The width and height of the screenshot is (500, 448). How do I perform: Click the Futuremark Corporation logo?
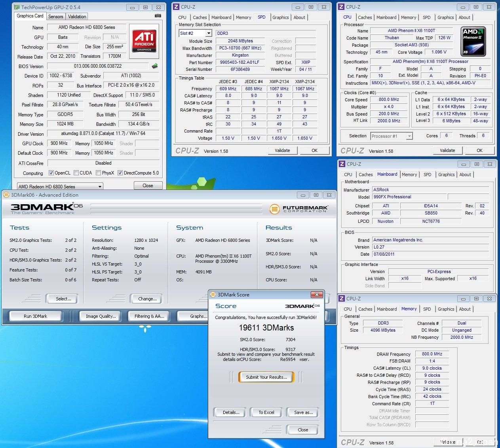299,209
